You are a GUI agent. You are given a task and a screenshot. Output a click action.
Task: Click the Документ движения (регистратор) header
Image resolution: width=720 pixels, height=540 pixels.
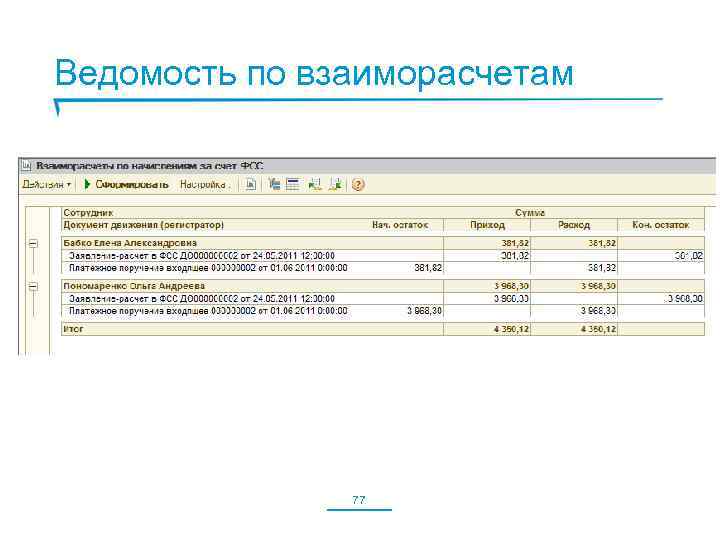point(144,225)
